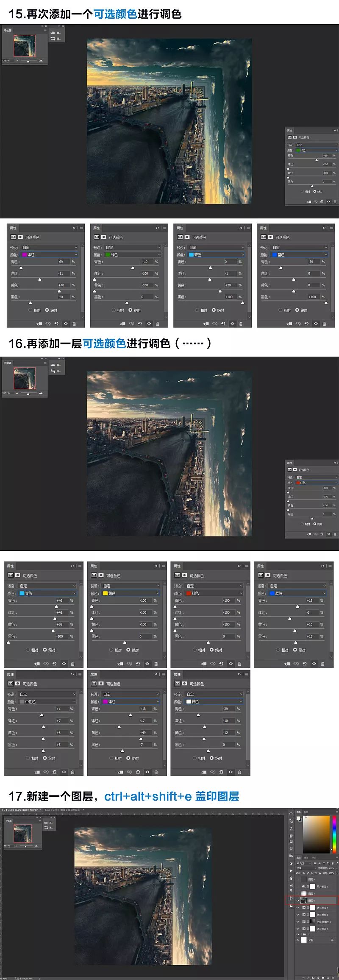
Task: Click the 属性 tab of the 白色 panel
Action: [x=177, y=674]
